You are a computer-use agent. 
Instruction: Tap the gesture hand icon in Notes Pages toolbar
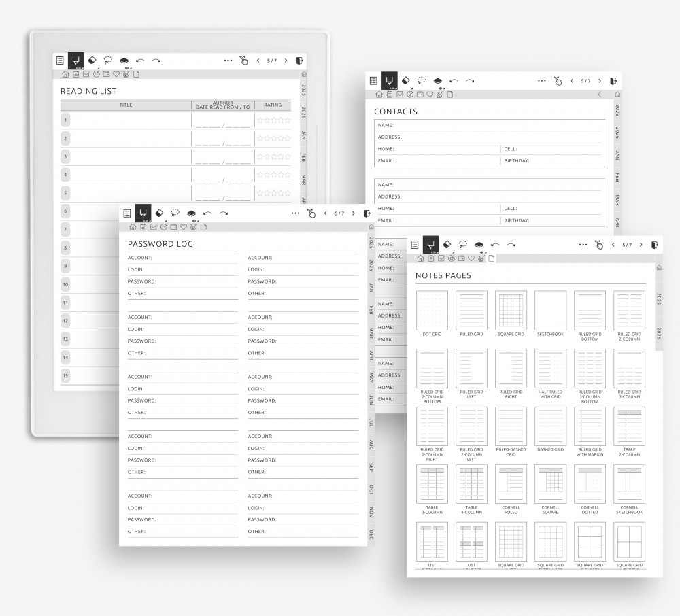pyautogui.click(x=599, y=245)
